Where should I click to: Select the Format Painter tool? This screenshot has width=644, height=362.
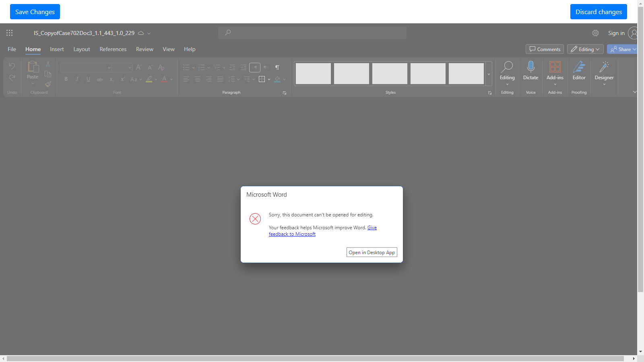(x=47, y=84)
